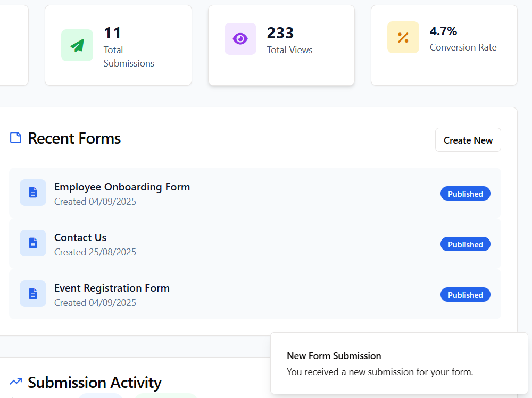The image size is (532, 398).
Task: Select the eye icon on Total Views card
Action: pyautogui.click(x=240, y=39)
